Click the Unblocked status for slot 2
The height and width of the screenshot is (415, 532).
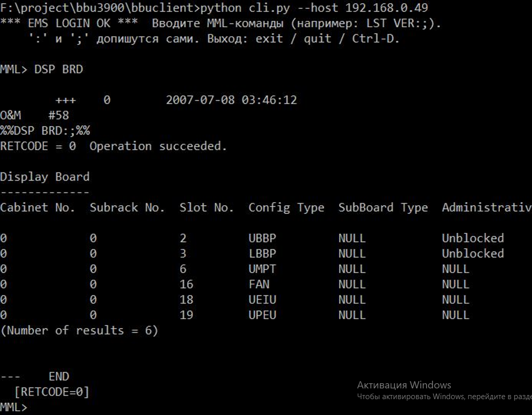[473, 238]
